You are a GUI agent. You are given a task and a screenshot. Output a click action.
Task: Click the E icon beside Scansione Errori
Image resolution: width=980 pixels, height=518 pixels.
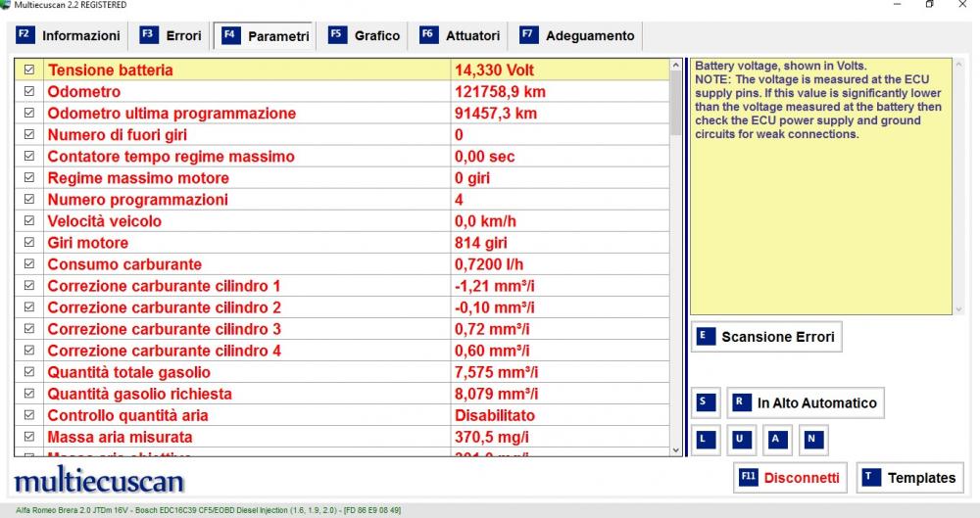(706, 337)
